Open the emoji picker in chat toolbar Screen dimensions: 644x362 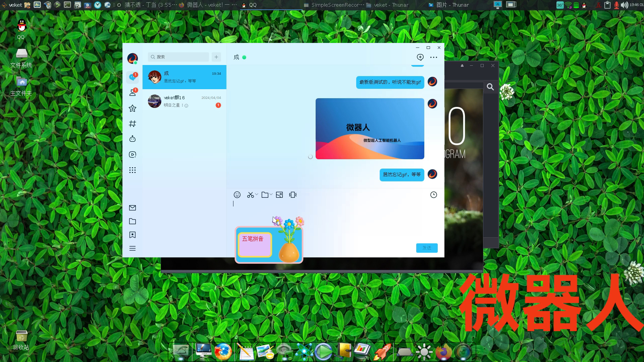(237, 195)
